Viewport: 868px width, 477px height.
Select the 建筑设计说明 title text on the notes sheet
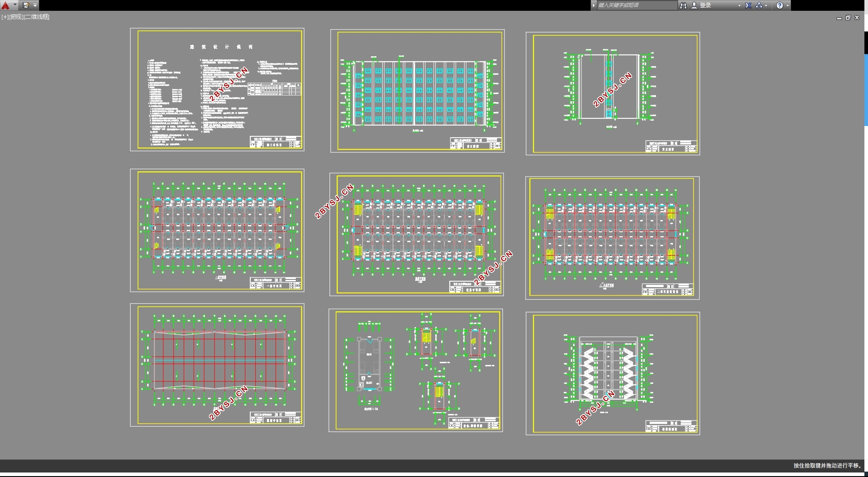(x=221, y=47)
